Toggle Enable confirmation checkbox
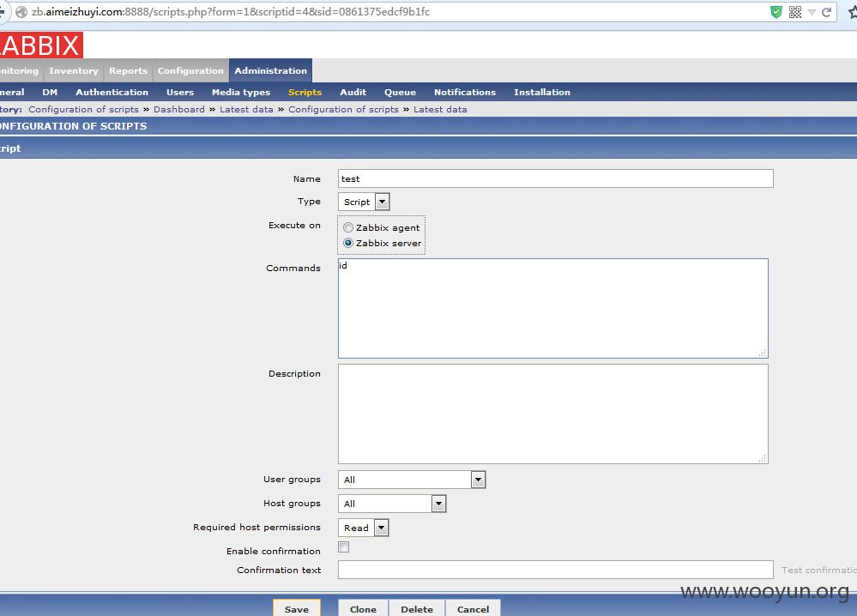 [344, 547]
